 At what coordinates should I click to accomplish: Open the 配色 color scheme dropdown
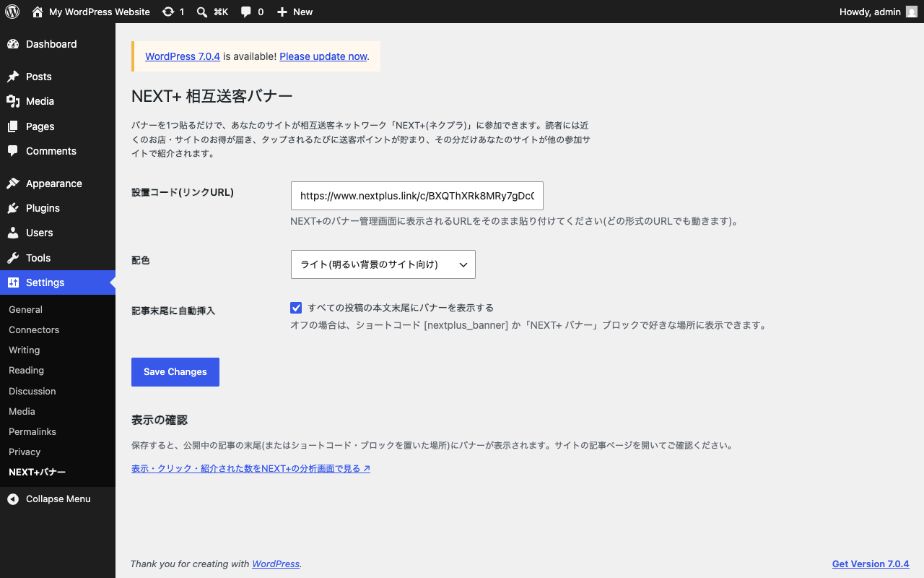pyautogui.click(x=383, y=264)
